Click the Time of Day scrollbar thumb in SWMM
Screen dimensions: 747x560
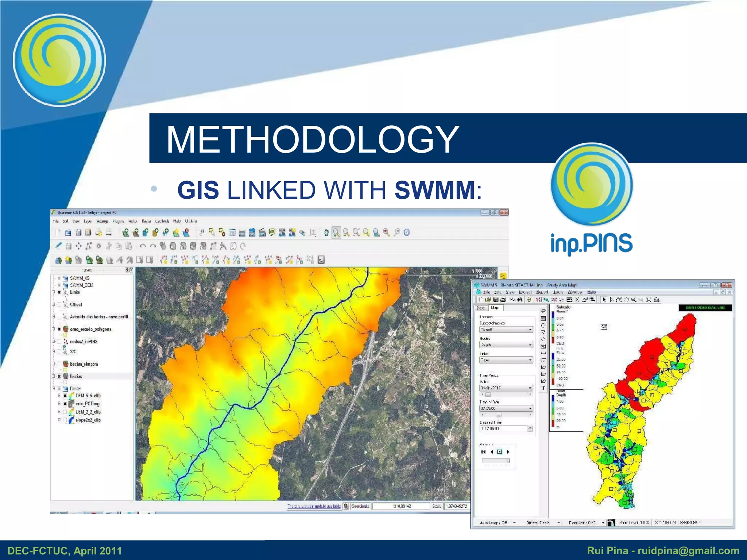(499, 415)
